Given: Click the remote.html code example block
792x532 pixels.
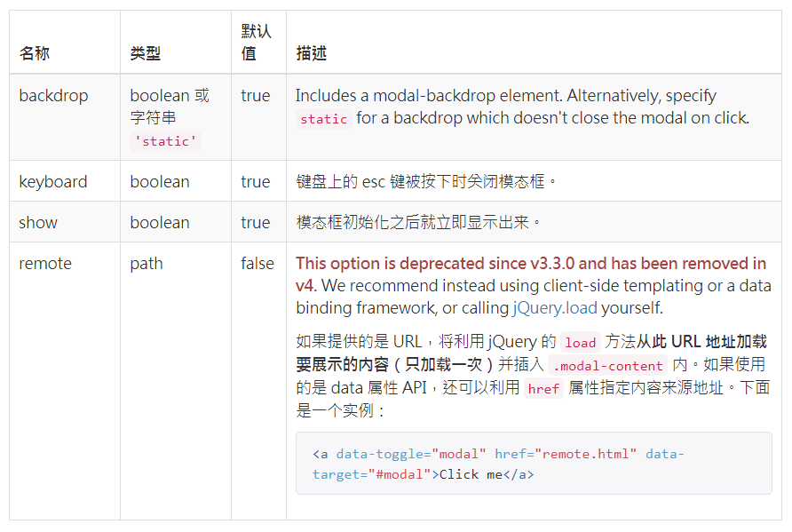Looking at the screenshot, I should [533, 463].
